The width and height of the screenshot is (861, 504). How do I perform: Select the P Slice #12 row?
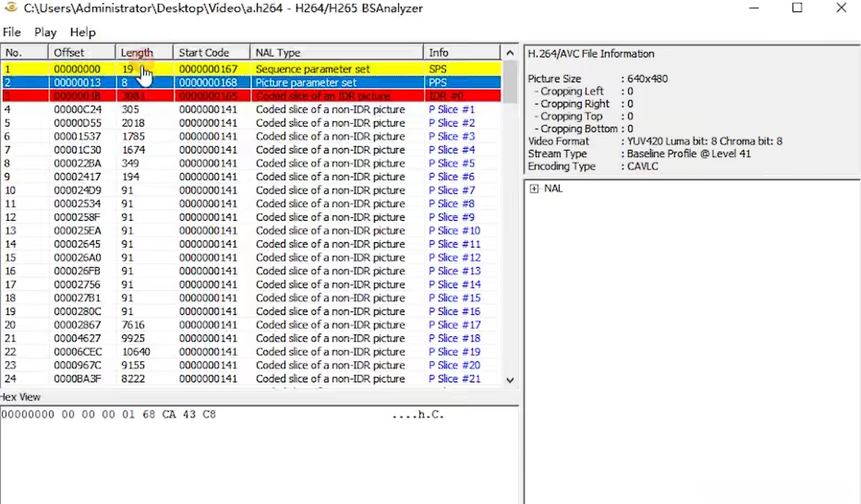[x=251, y=258]
